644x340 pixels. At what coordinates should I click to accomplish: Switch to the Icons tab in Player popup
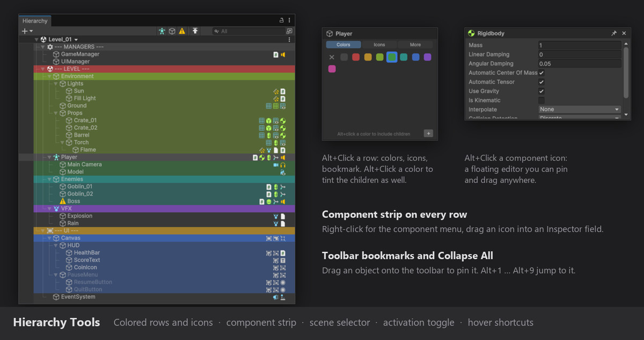click(x=379, y=45)
